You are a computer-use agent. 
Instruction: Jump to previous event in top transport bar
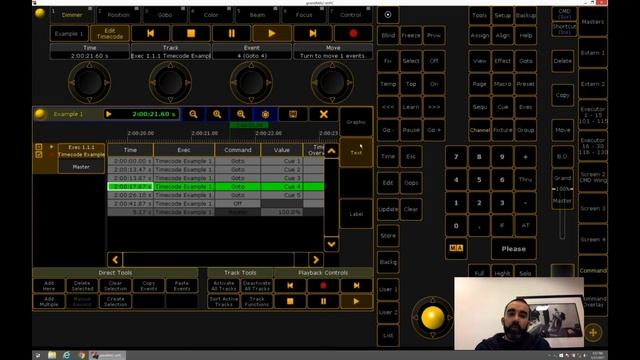pos(150,33)
